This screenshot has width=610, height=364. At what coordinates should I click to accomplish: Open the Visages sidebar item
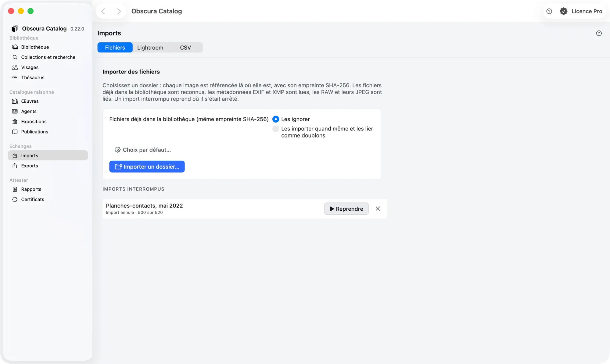coord(48,67)
